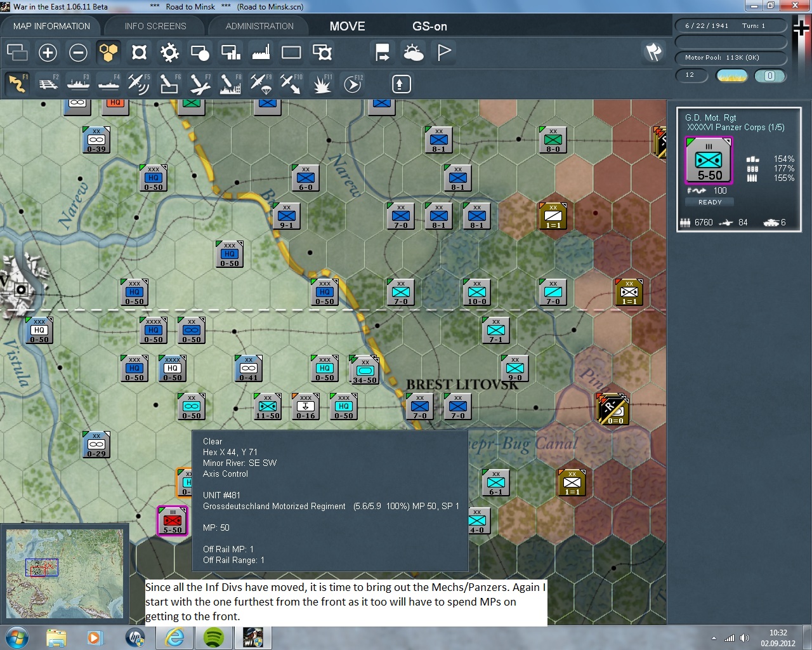Click the rectangle-with-bar-chart toolbar icon
Viewport: 812px width, 650px height.
(230, 52)
